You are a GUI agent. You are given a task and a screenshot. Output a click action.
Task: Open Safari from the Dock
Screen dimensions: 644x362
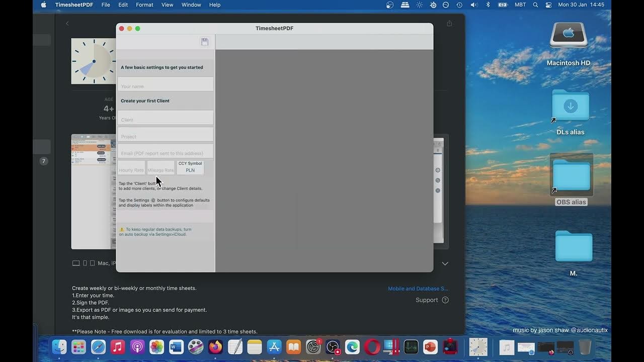98,347
